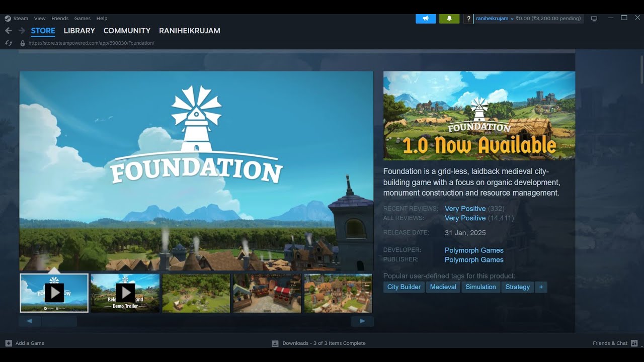The image size is (644, 362).
Task: Click the Foundation game description text
Action: click(x=471, y=182)
